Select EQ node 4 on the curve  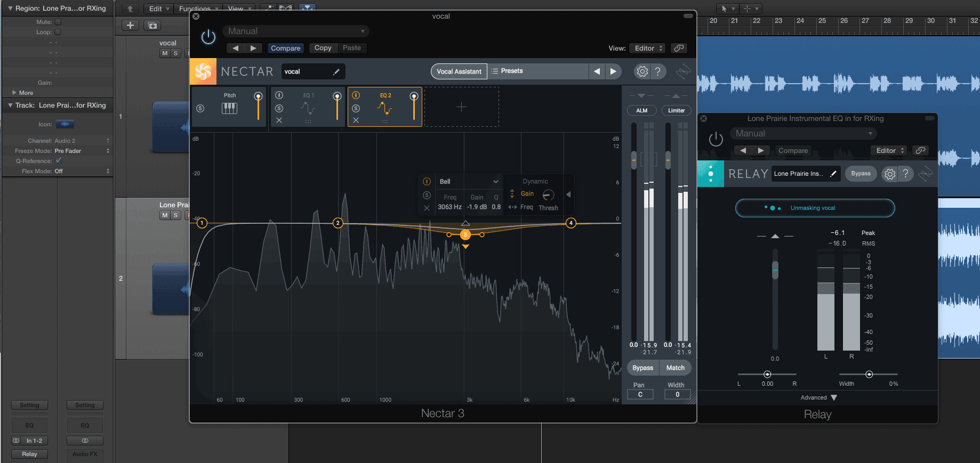[x=571, y=223]
